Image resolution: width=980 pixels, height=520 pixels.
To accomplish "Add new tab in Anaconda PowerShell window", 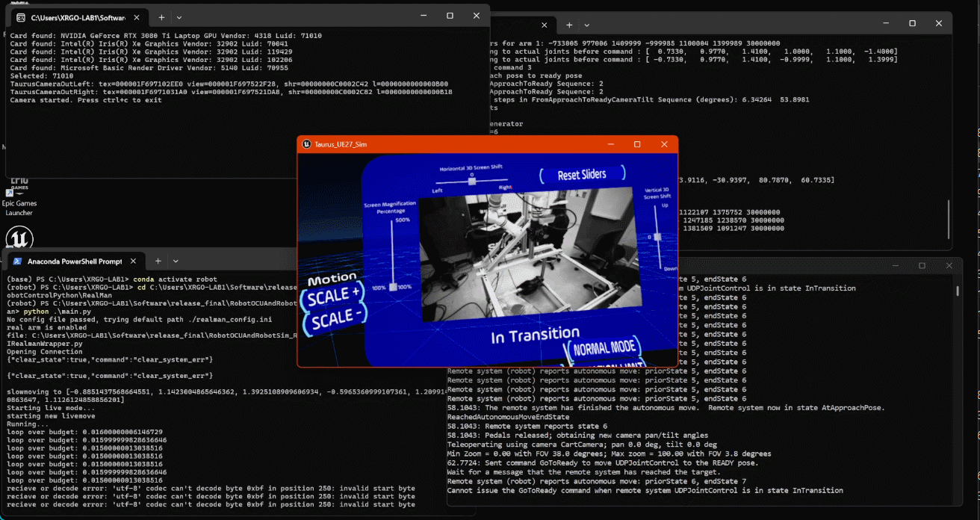I will coord(158,261).
